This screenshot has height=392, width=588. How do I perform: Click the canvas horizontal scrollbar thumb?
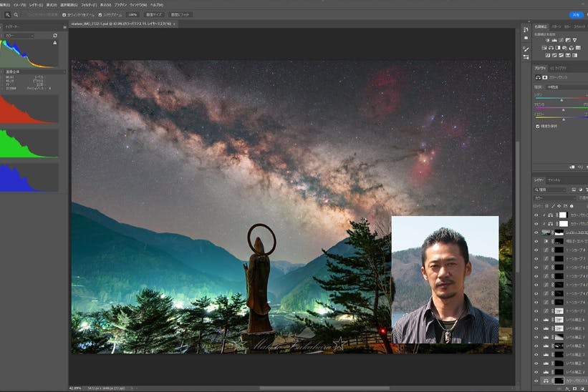click(x=324, y=388)
